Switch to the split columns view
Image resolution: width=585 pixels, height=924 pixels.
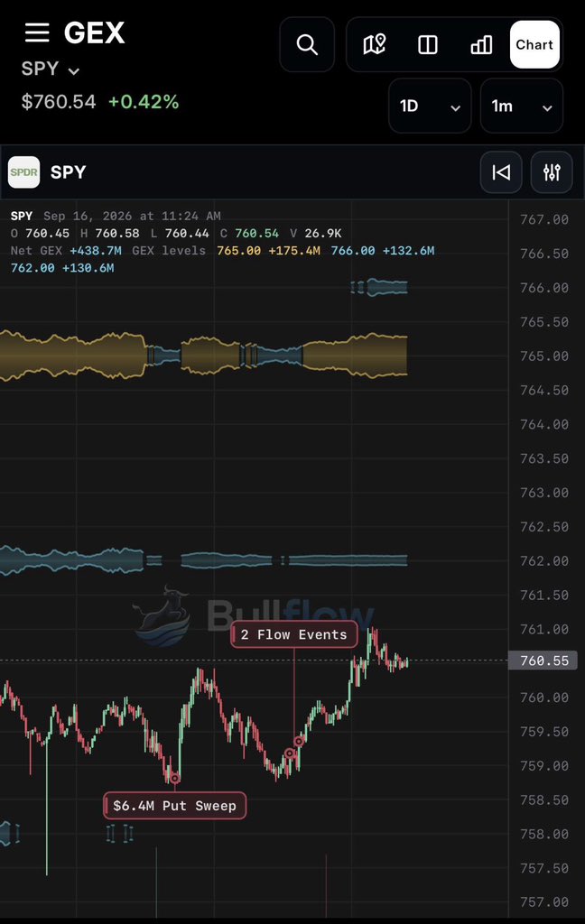[428, 45]
